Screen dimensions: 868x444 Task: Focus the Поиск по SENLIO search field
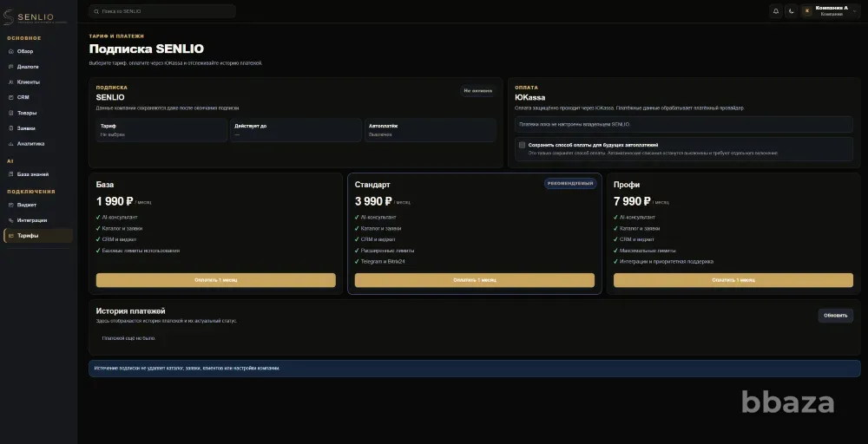coord(162,11)
